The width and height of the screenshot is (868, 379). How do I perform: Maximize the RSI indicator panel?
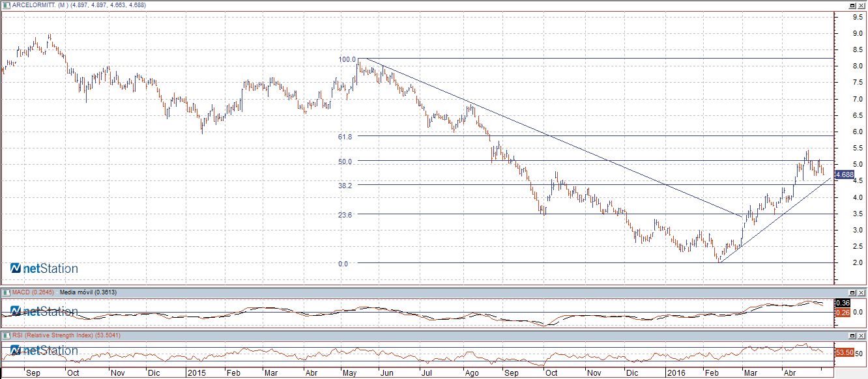pos(852,335)
